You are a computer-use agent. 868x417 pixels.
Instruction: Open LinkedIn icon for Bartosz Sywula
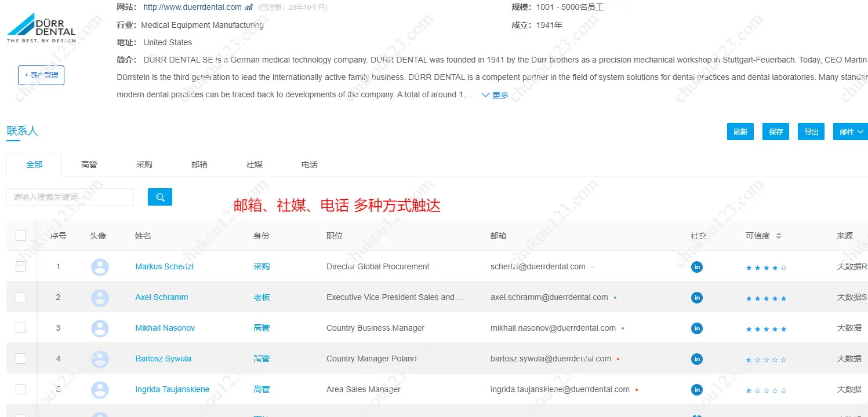(697, 359)
